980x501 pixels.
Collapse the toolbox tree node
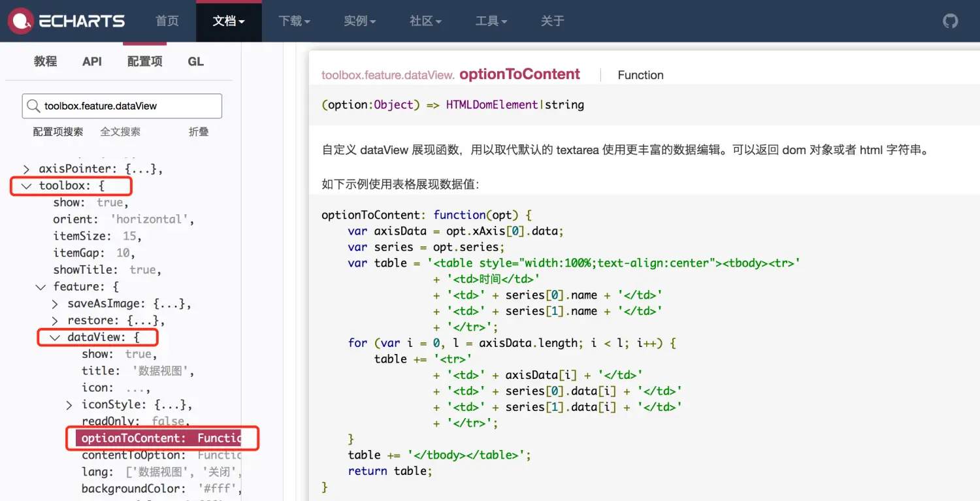[26, 186]
